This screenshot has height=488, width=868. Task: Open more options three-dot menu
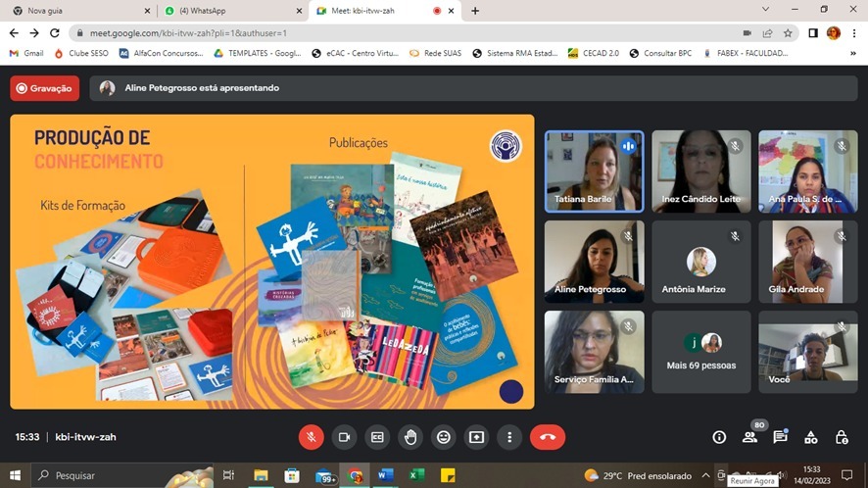(x=509, y=437)
